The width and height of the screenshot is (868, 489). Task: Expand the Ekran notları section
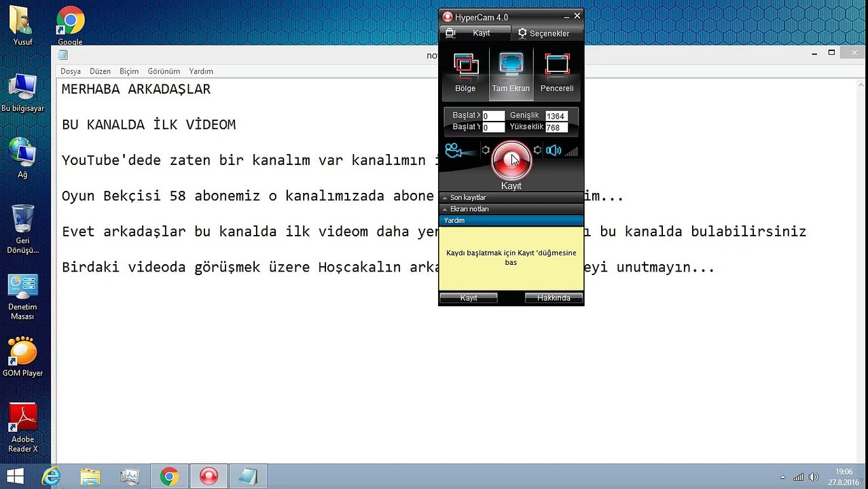coord(511,209)
